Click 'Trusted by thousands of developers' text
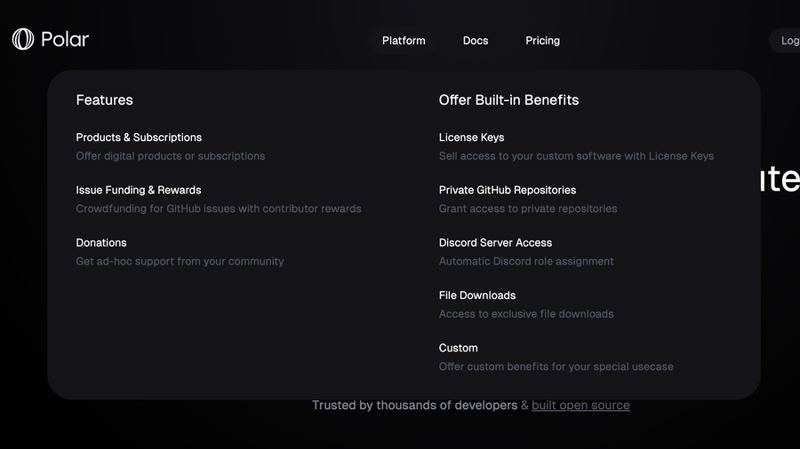This screenshot has height=449, width=800. click(414, 405)
